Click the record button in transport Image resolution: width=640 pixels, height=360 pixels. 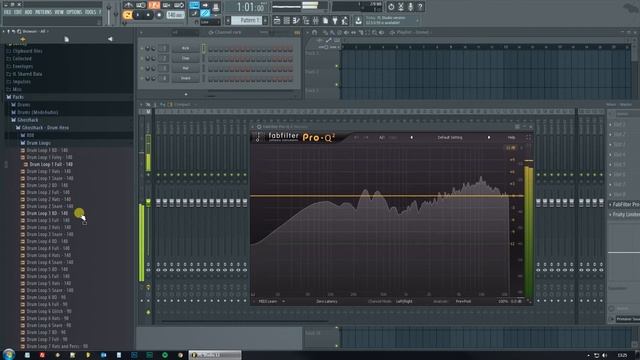coord(159,15)
